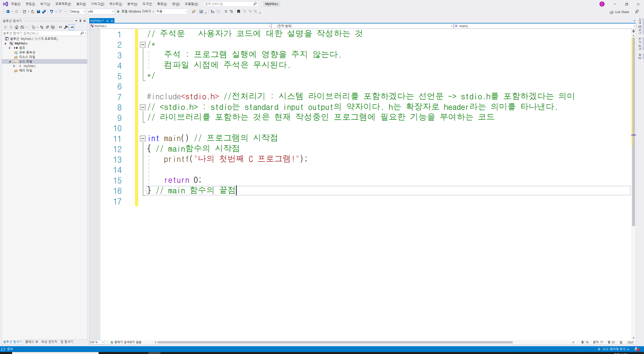Start the Local Windows Debugger (로컬 Windows 디버거)
Viewport: 644px width, 354px height.
coord(134,12)
